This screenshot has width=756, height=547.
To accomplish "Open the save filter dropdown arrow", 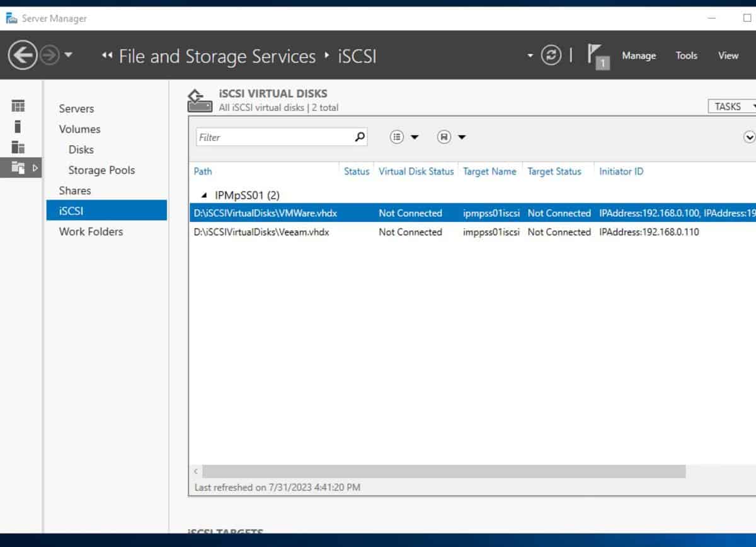I will [461, 137].
